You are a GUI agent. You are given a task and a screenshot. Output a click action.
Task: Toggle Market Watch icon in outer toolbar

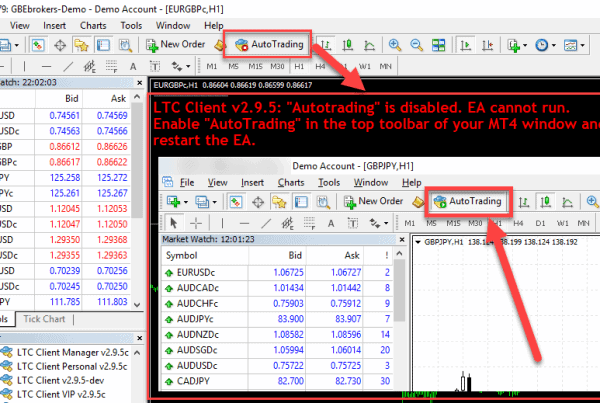[38, 45]
